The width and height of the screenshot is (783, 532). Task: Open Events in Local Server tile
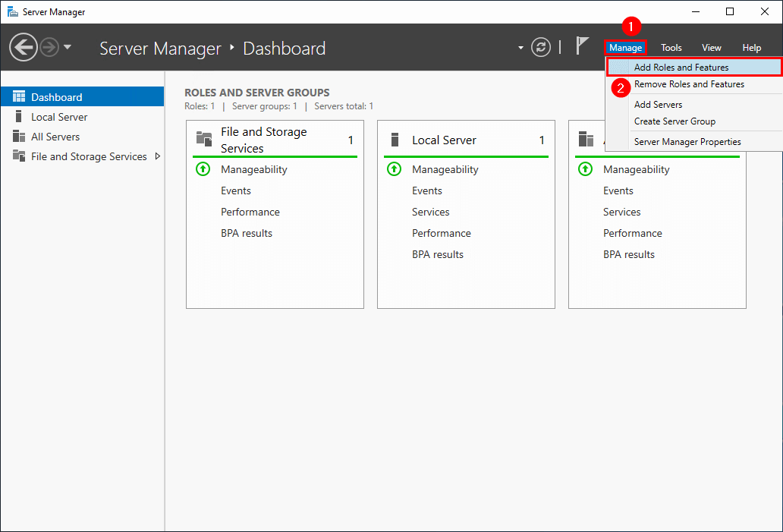point(427,190)
